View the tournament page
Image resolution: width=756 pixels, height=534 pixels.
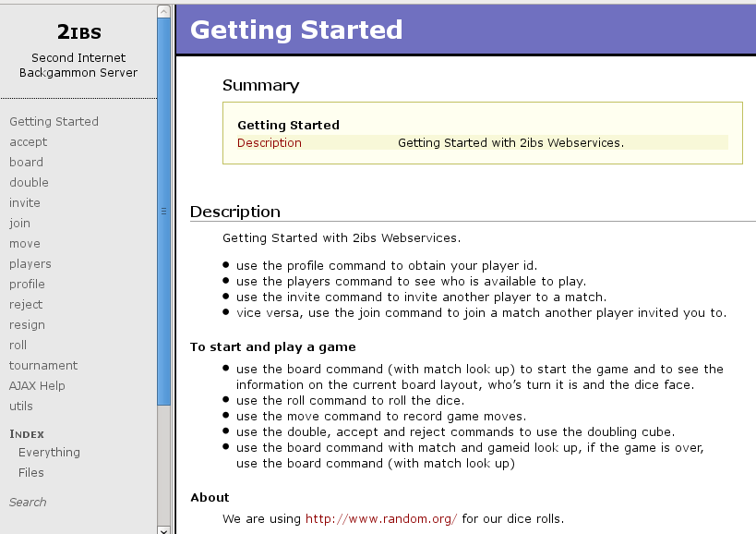(43, 365)
